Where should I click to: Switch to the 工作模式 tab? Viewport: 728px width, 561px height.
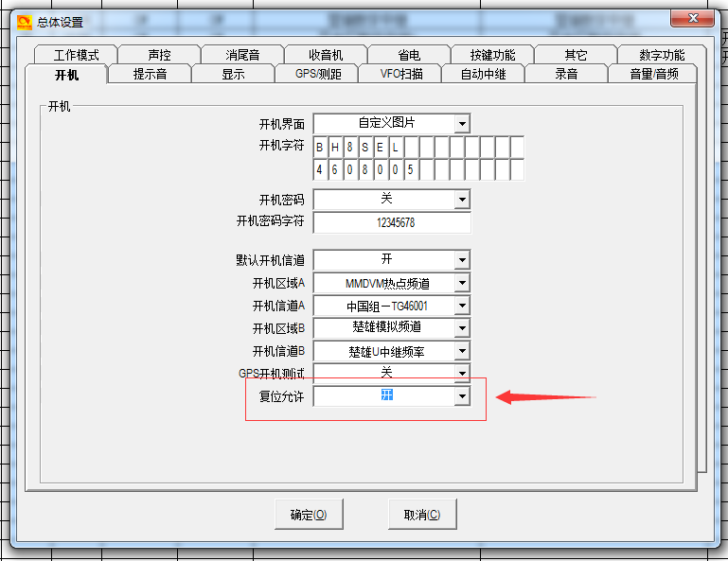click(76, 56)
